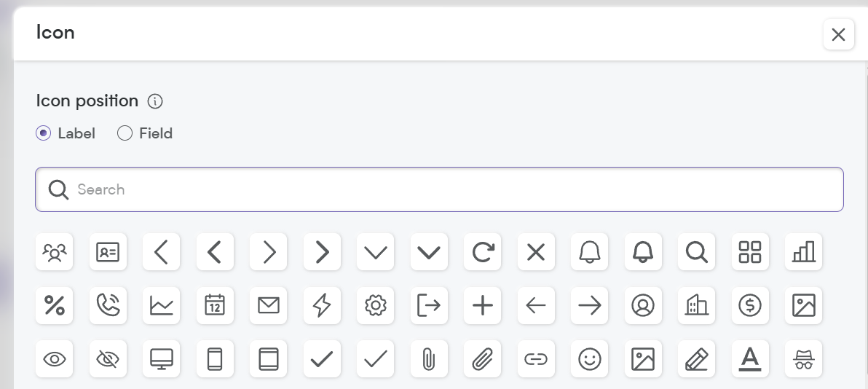Choose the settings gear icon

[x=375, y=305]
